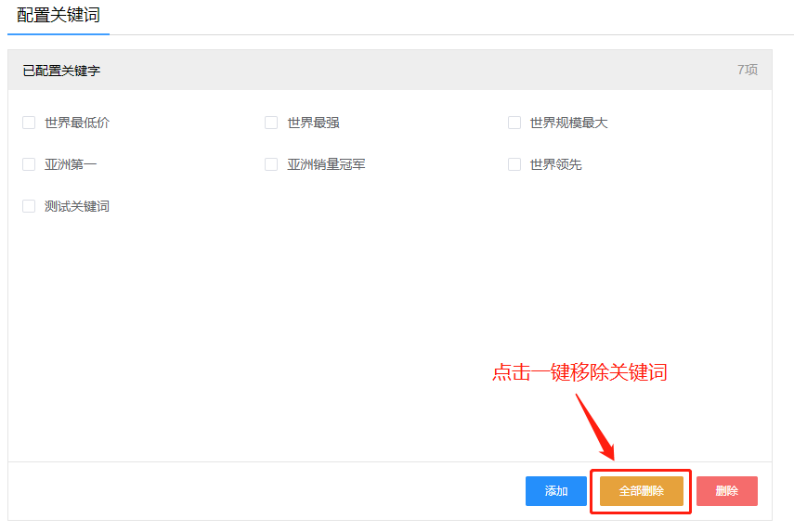
Task: Mark the 世界领先 checkbox
Action: point(514,164)
